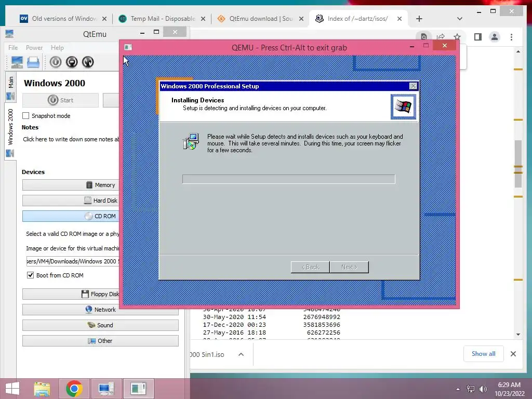
Task: Switch to Temp Mail browser tab
Action: click(x=157, y=19)
